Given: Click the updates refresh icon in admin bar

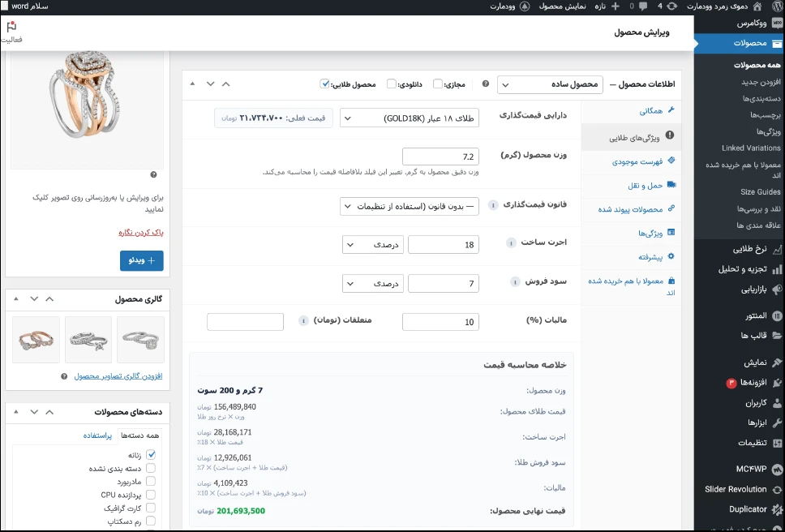Looking at the screenshot, I should coord(671,6).
